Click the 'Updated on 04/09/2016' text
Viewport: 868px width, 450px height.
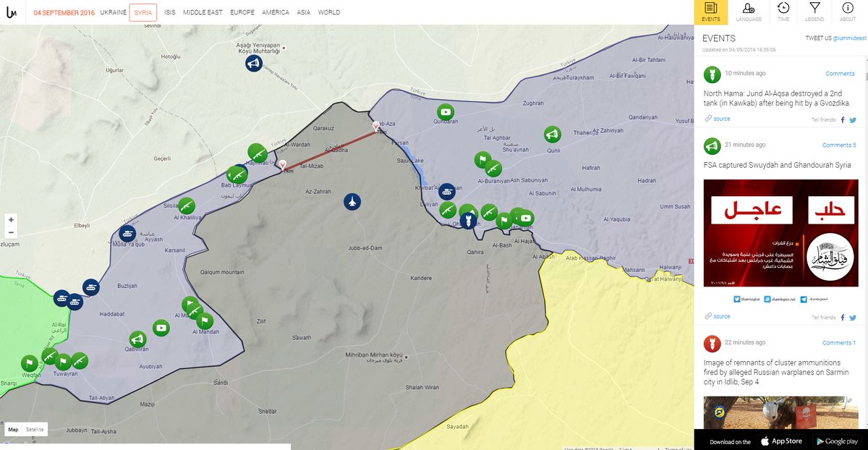pyautogui.click(x=739, y=50)
